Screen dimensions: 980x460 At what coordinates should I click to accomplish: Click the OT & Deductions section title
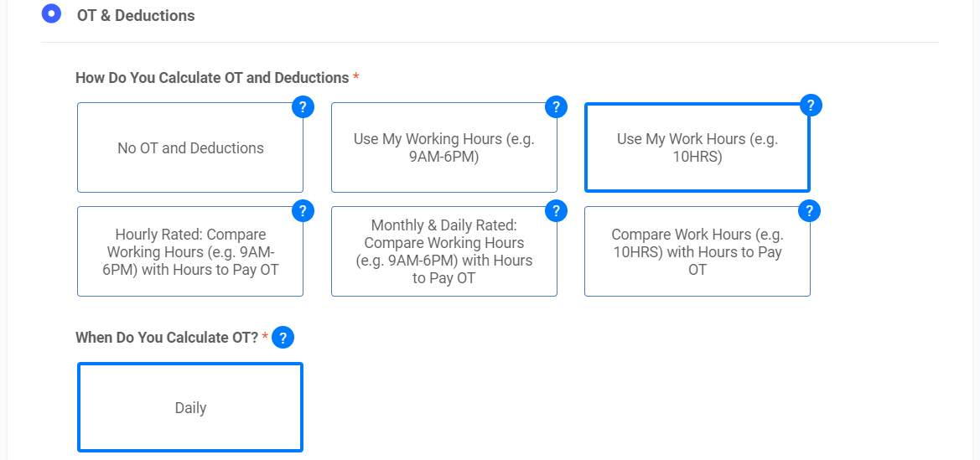[x=142, y=16]
